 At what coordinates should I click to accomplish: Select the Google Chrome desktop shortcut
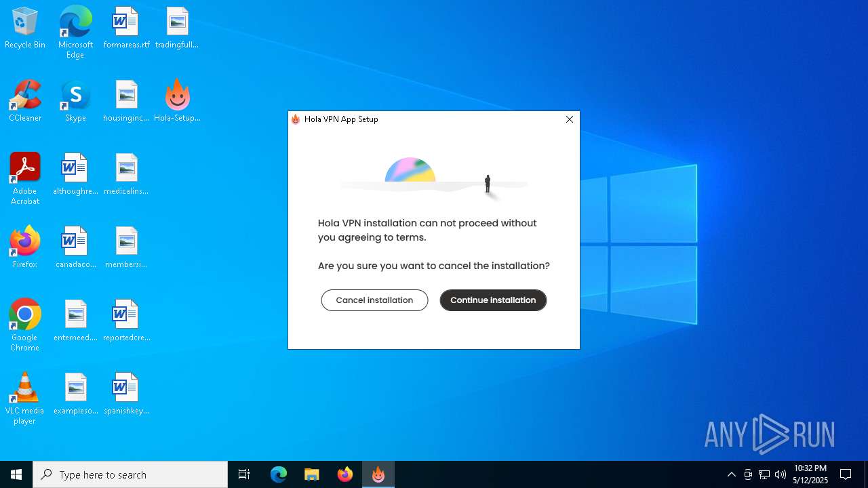(25, 325)
